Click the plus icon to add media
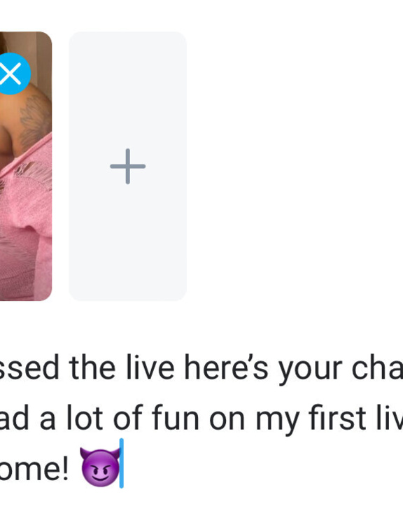Screen dimensions: 403x532 [x=127, y=167]
